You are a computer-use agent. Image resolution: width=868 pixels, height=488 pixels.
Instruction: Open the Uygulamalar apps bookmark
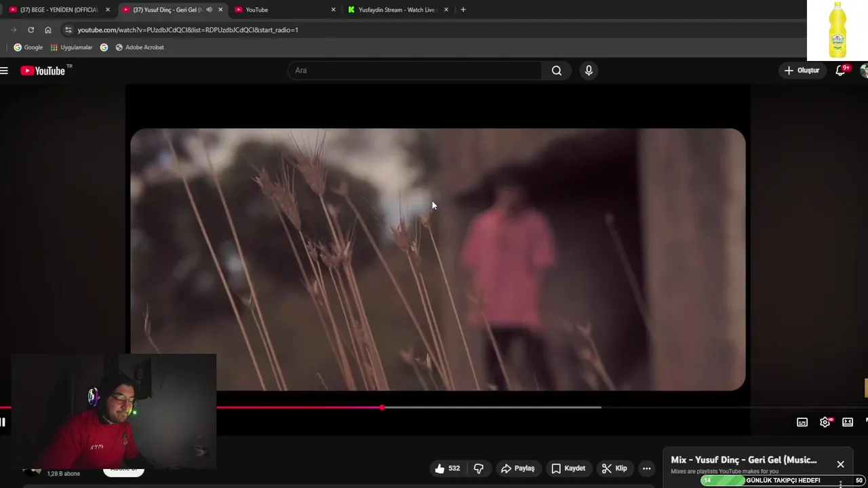pyautogui.click(x=71, y=47)
